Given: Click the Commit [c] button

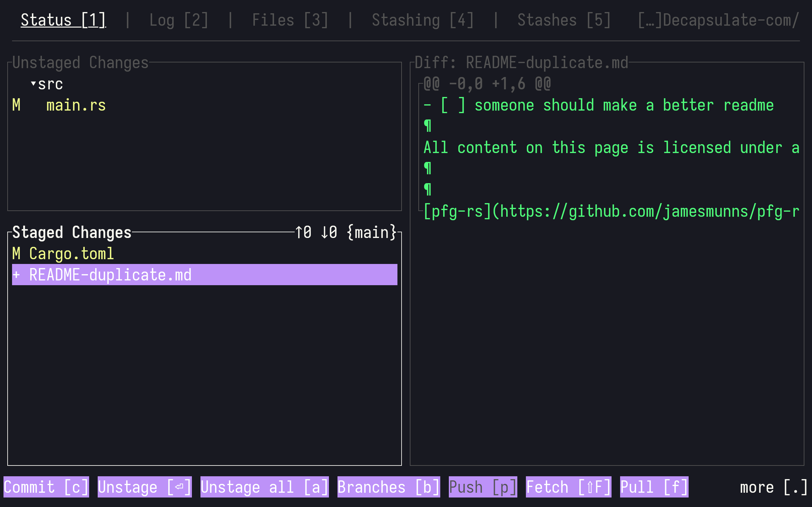Looking at the screenshot, I should click(x=46, y=487).
